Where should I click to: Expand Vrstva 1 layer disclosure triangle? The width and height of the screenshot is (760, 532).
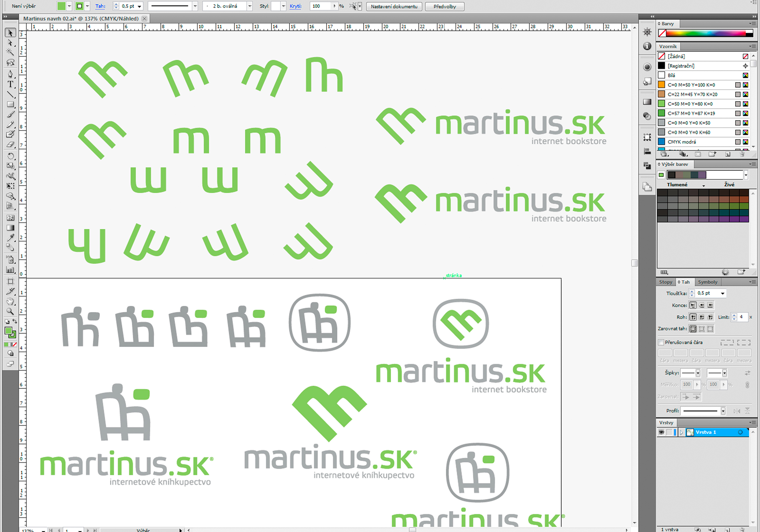tap(682, 432)
